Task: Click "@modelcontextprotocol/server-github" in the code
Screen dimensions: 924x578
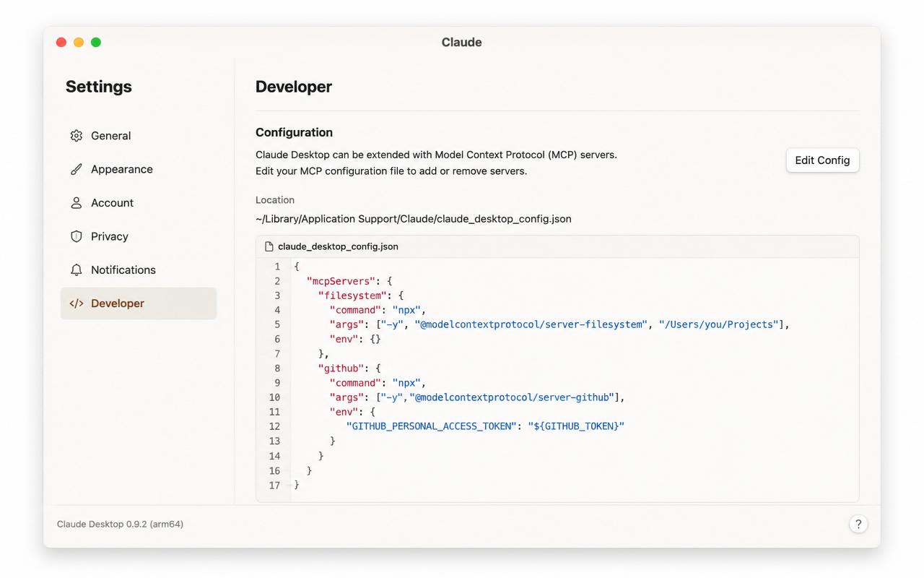Action: (x=512, y=397)
